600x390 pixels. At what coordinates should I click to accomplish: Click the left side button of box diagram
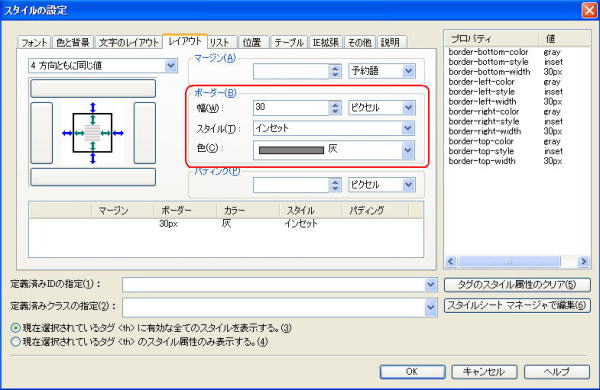click(x=41, y=133)
